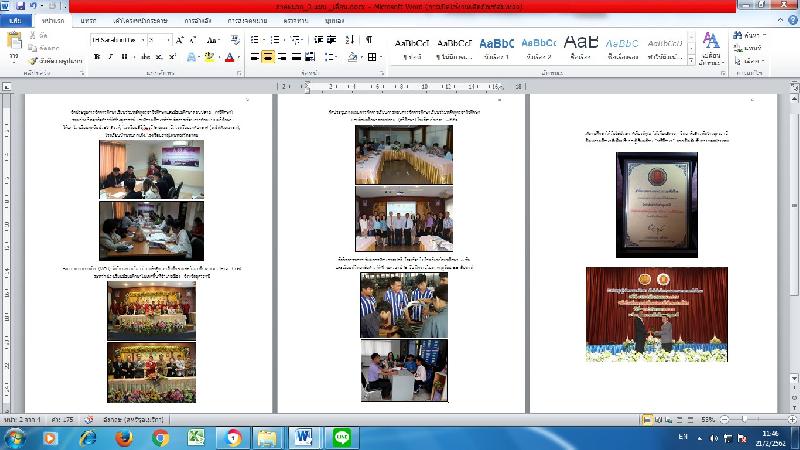Screen dimensions: 800x450
Task: Save the document from quick access toolbar
Action: [20, 6]
